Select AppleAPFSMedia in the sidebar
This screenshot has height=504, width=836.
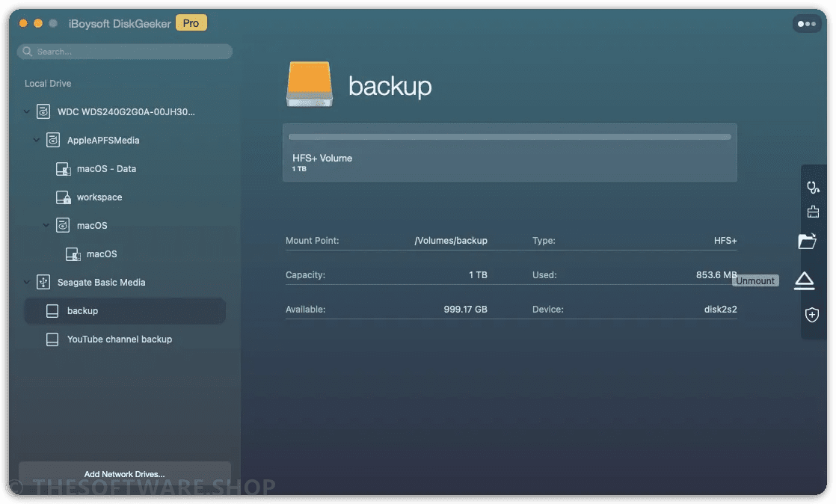(x=103, y=141)
